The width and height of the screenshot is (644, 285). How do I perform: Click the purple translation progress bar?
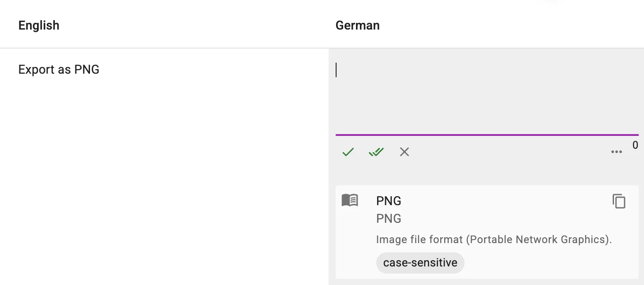tap(487, 135)
